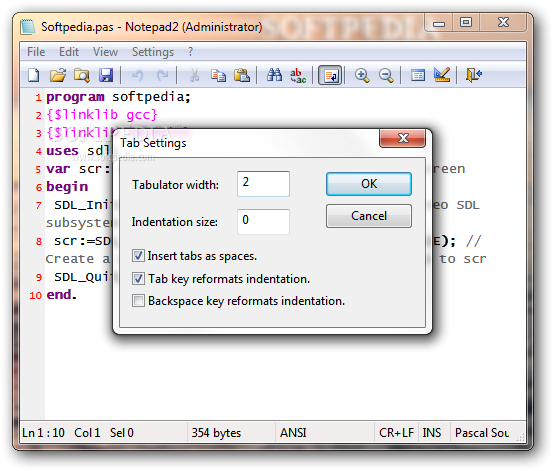Click the 'var' keyword on line 5
Image resolution: width=554 pixels, height=471 pixels.
(x=58, y=169)
